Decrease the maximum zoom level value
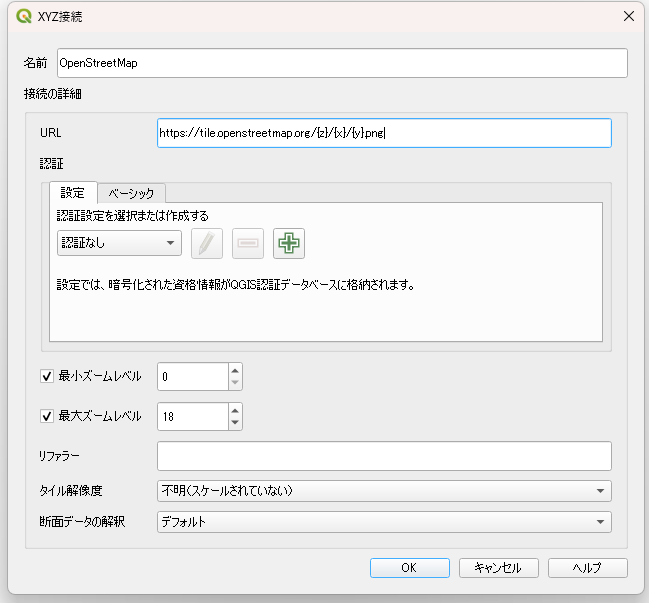 (235, 422)
